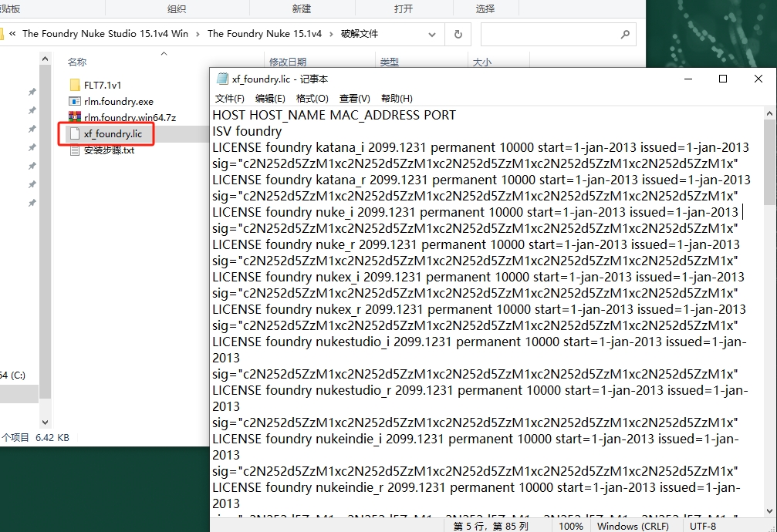The image size is (777, 532).
Task: Open the 编辑(E) menu in Notepad
Action: click(x=270, y=98)
